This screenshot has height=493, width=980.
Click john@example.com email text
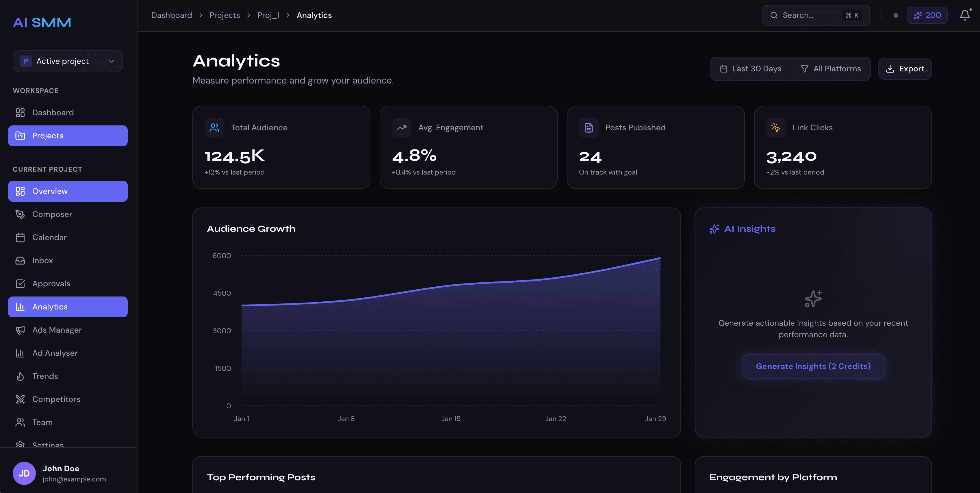pos(74,479)
